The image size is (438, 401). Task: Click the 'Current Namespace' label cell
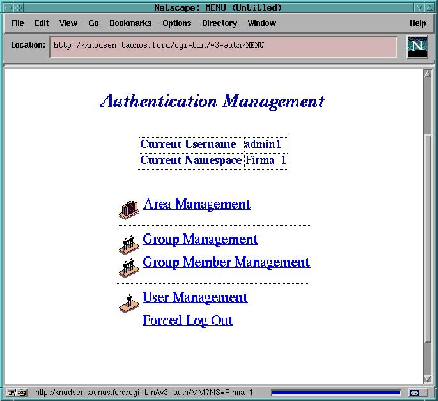tap(191, 160)
